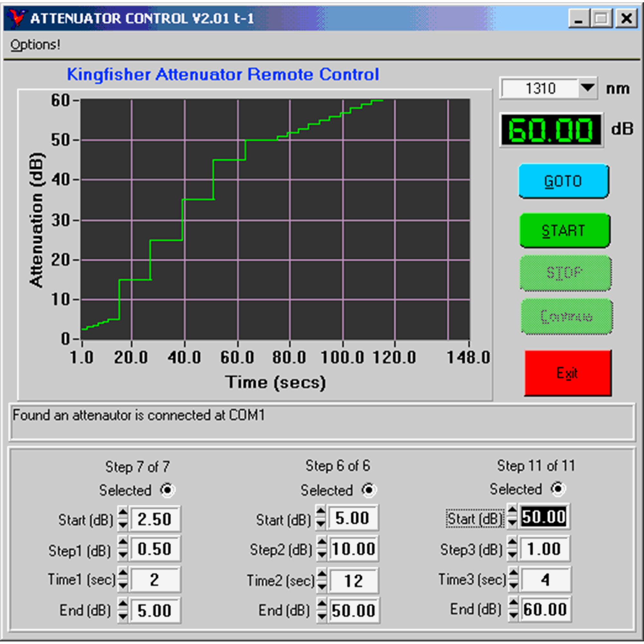
Task: Click the red Exit button
Action: 568,373
